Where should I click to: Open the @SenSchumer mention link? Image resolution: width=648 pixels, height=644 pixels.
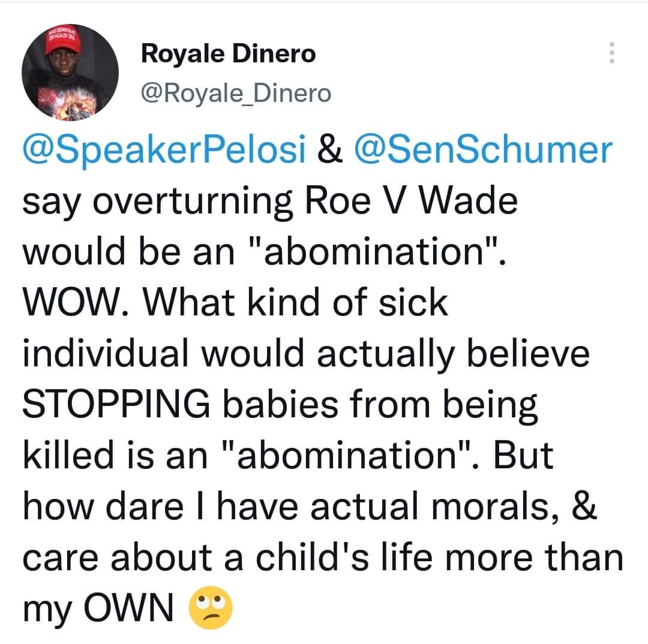coord(483,149)
